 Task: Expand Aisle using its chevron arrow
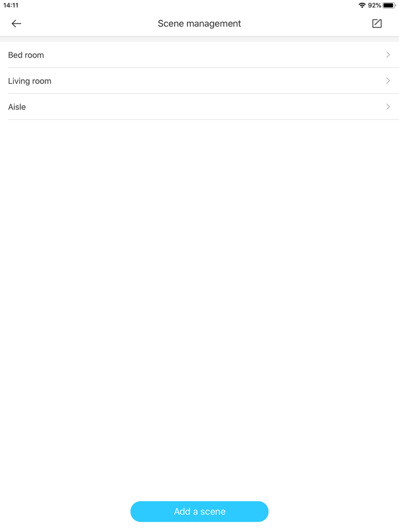coord(388,107)
